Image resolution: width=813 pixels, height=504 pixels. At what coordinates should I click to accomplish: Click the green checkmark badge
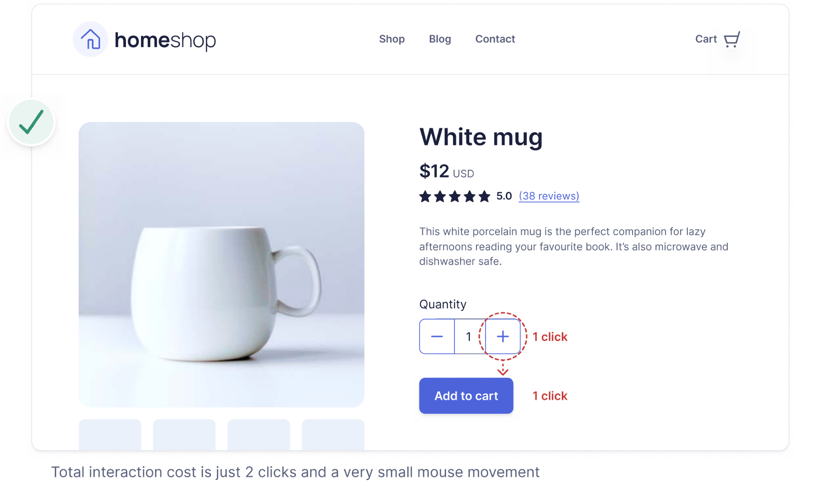(x=31, y=122)
